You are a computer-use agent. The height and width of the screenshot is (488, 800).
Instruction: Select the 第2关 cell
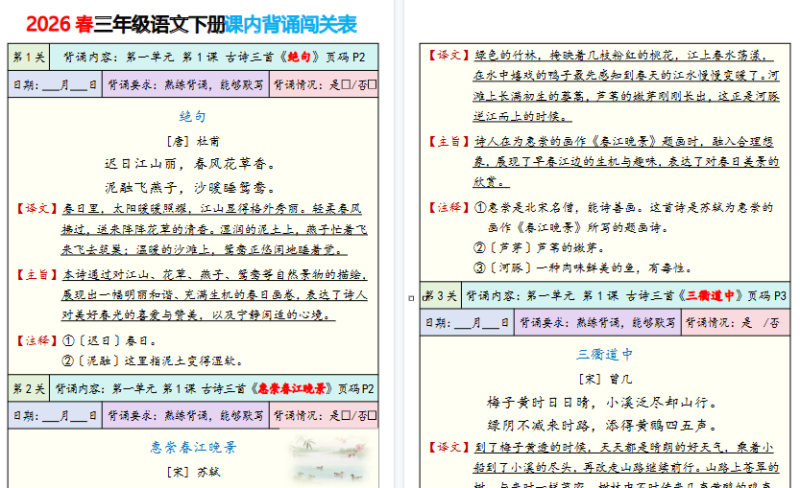click(29, 389)
